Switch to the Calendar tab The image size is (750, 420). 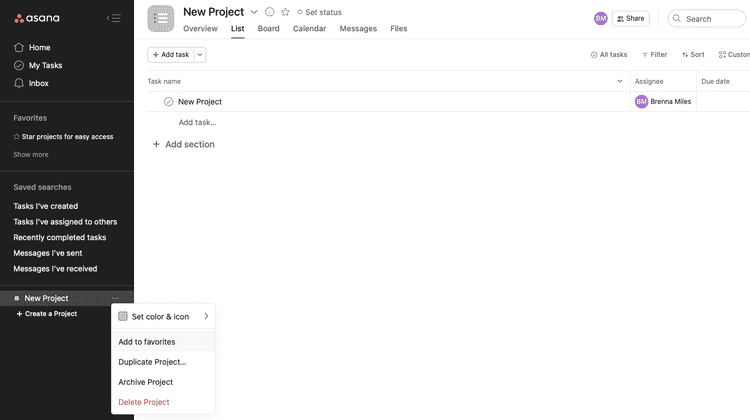(x=309, y=29)
